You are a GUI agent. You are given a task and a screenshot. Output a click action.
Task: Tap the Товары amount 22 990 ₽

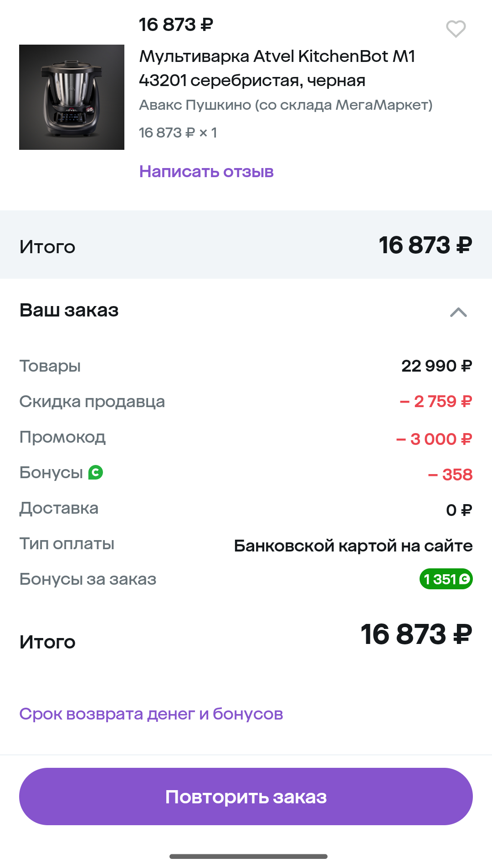[436, 366]
